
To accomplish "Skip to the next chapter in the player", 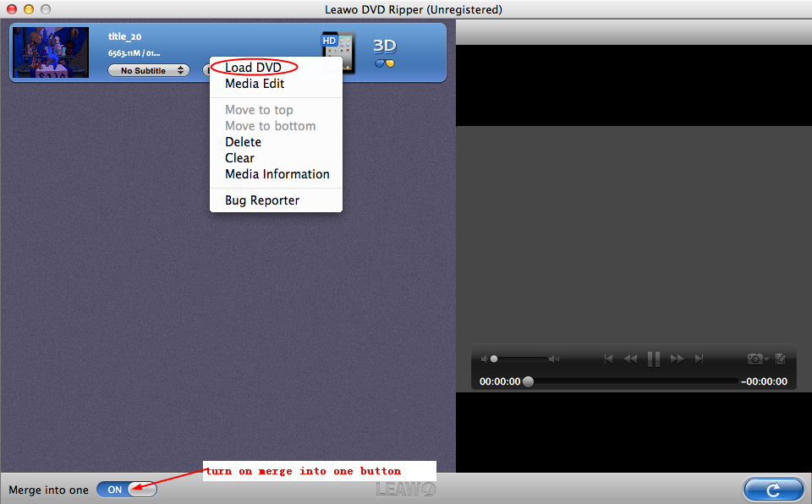I will coord(700,359).
